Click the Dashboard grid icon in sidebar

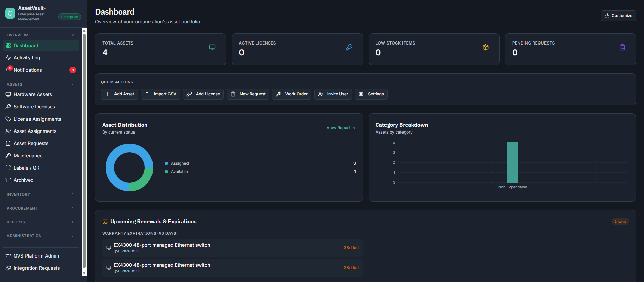click(x=8, y=46)
